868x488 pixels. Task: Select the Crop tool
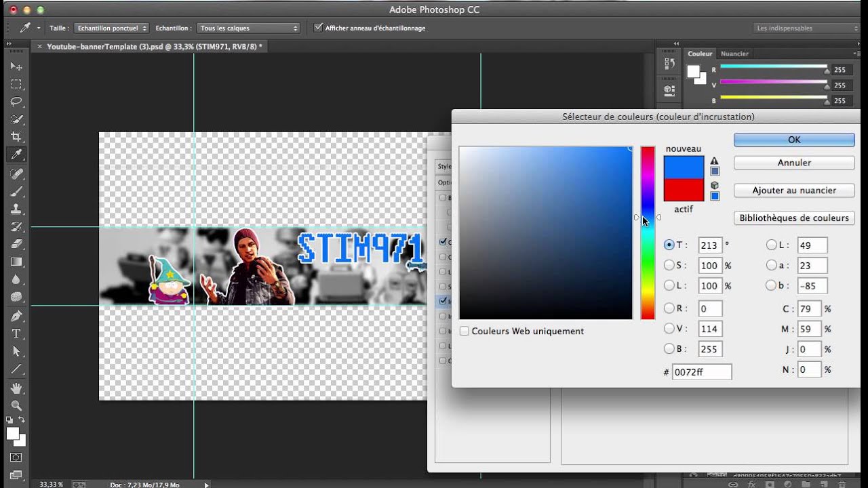[x=16, y=137]
